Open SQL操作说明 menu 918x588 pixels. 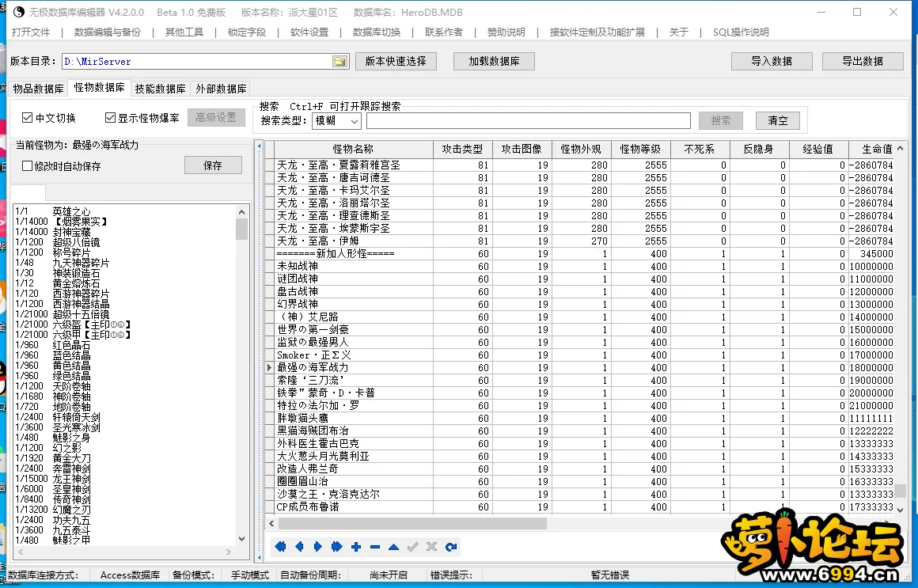click(741, 32)
